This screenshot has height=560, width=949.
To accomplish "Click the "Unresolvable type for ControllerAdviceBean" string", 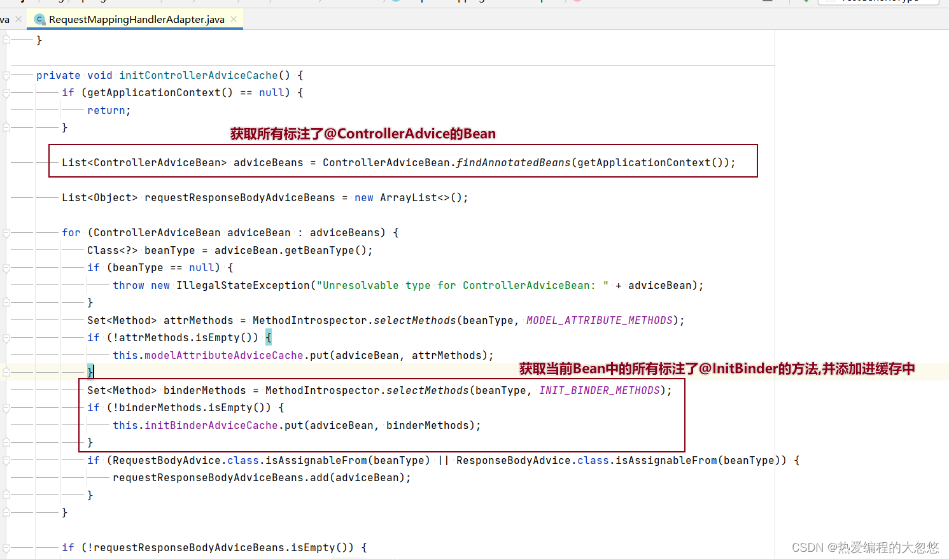I will [x=463, y=285].
